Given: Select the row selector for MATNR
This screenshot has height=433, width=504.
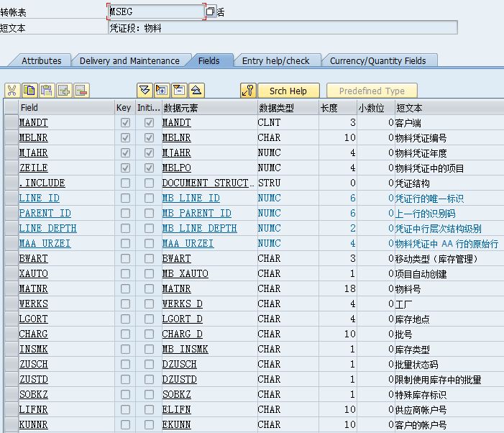Looking at the screenshot, I should coord(12,288).
